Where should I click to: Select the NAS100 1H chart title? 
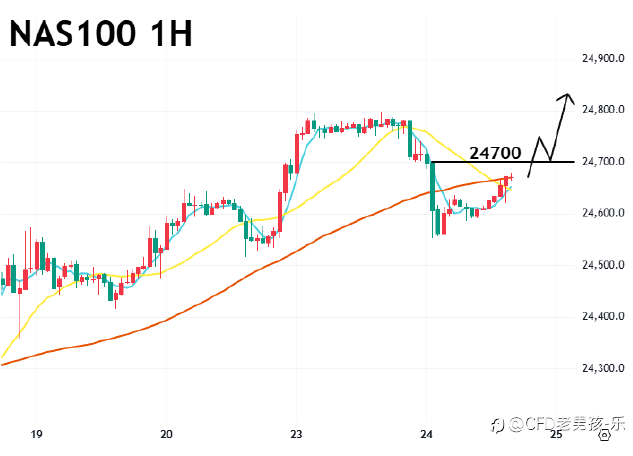(x=100, y=34)
